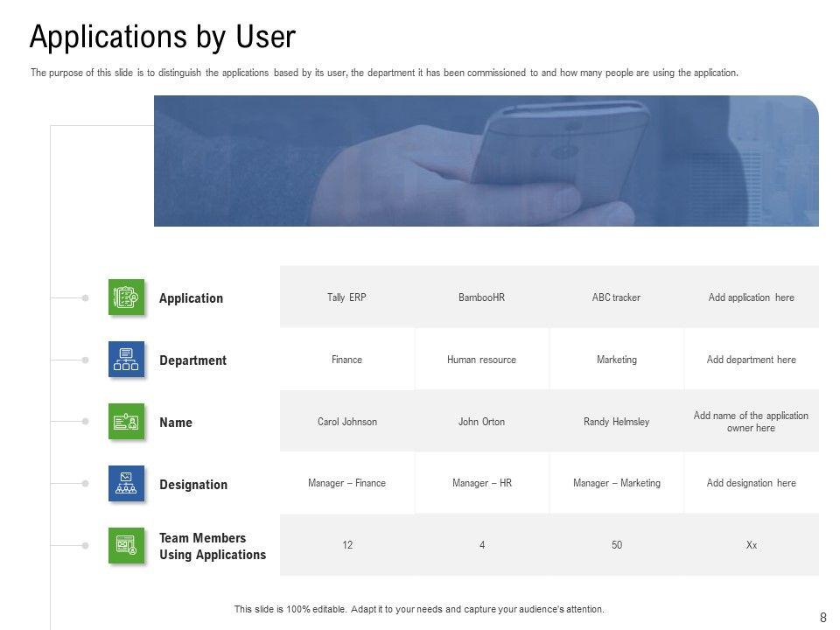Select the phone-in-hand header image
The width and height of the screenshot is (840, 630).
click(x=486, y=161)
